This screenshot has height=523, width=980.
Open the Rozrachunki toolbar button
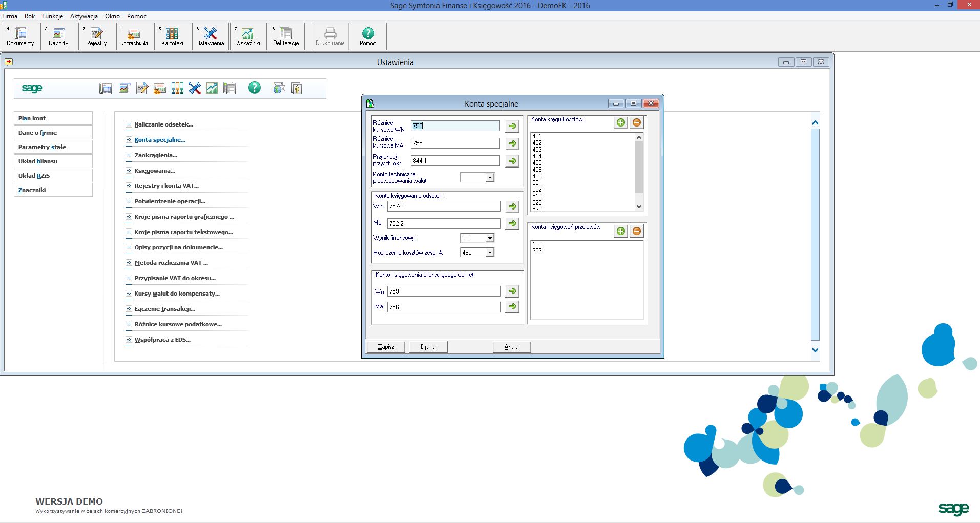pos(134,36)
